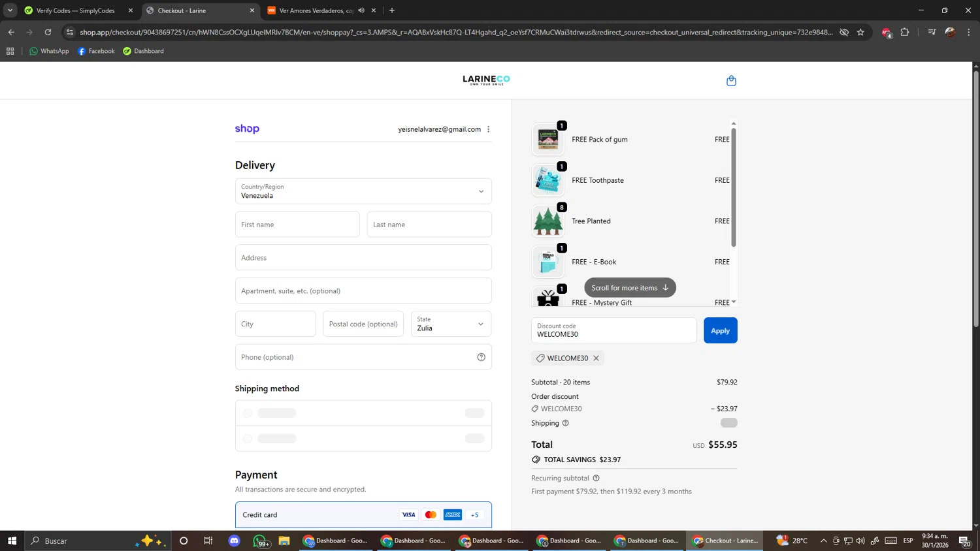Select the Credit card payment option
The width and height of the screenshot is (980, 551).
tap(363, 515)
